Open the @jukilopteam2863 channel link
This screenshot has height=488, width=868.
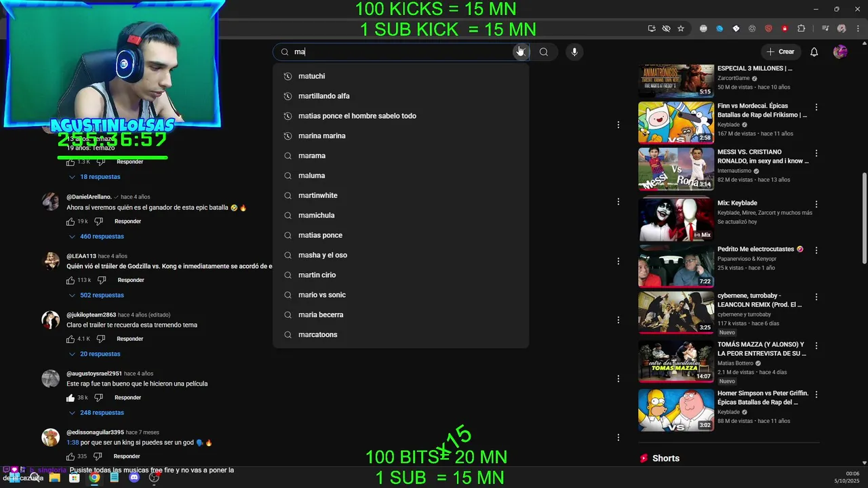click(91, 314)
